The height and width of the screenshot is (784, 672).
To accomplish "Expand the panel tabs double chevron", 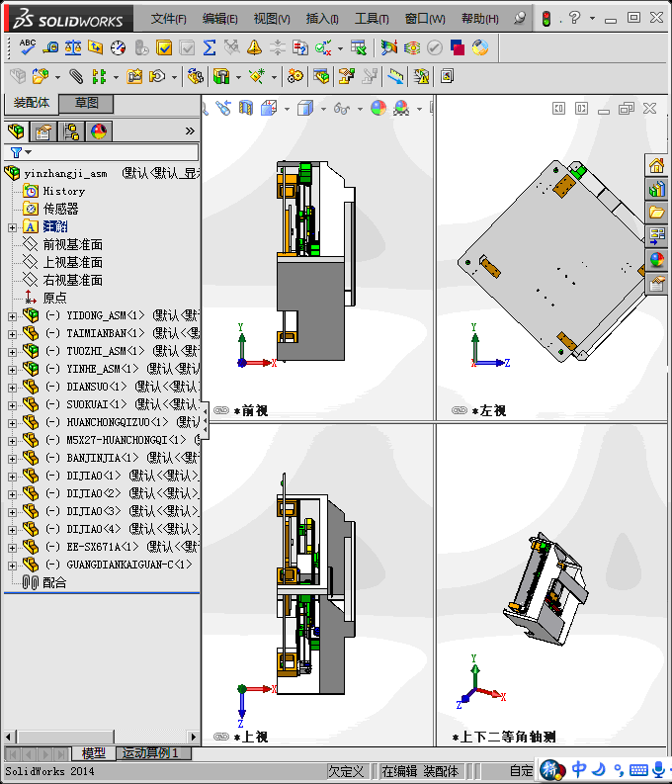I will [x=190, y=131].
